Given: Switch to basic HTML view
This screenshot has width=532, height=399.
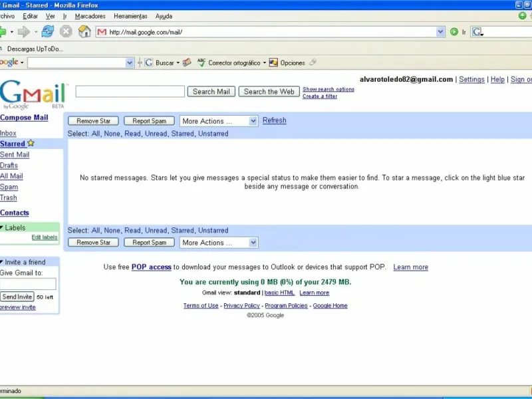Looking at the screenshot, I should point(279,293).
